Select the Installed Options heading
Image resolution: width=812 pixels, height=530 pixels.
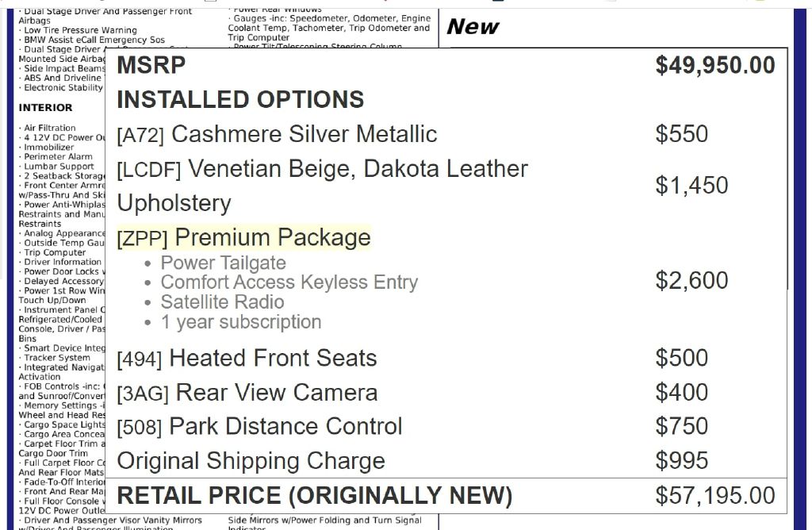pyautogui.click(x=240, y=99)
